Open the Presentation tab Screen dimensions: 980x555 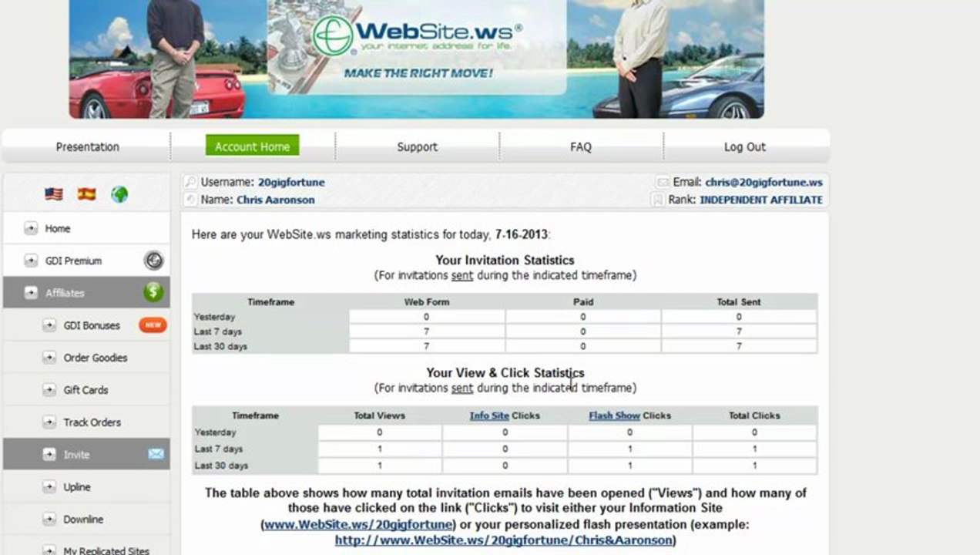coord(88,146)
